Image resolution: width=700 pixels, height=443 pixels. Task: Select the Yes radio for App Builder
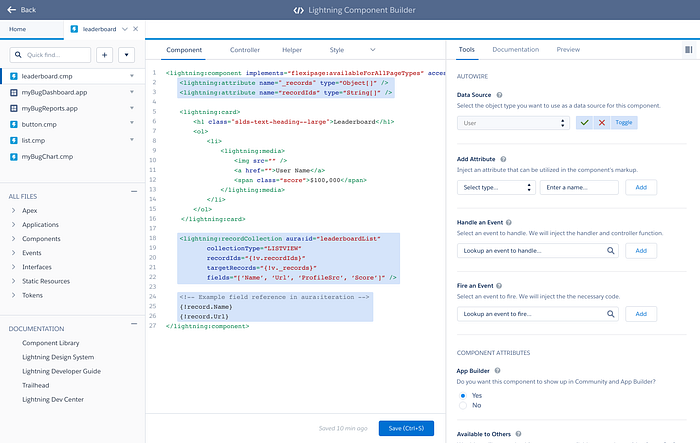point(461,393)
